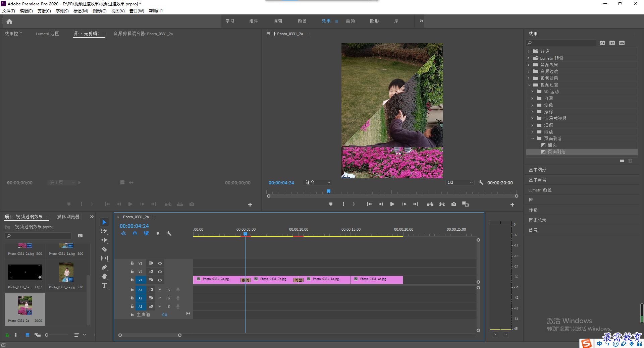Screen dimensions: 644x348
Task: Switch Project panel to list view
Action: pos(17,335)
